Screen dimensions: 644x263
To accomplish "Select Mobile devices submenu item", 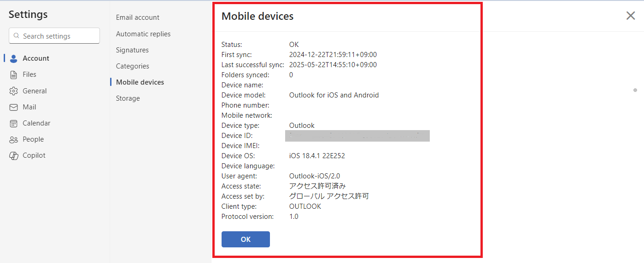I will tap(140, 82).
